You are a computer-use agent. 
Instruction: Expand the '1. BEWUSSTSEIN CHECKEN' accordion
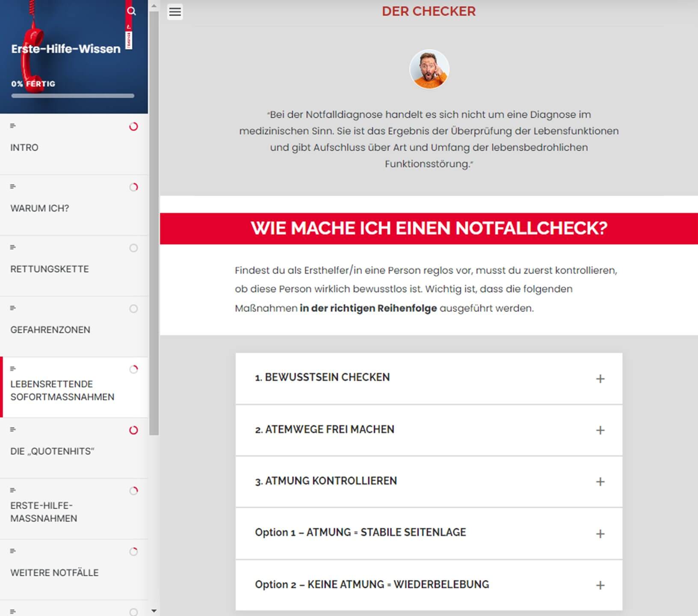coord(600,379)
